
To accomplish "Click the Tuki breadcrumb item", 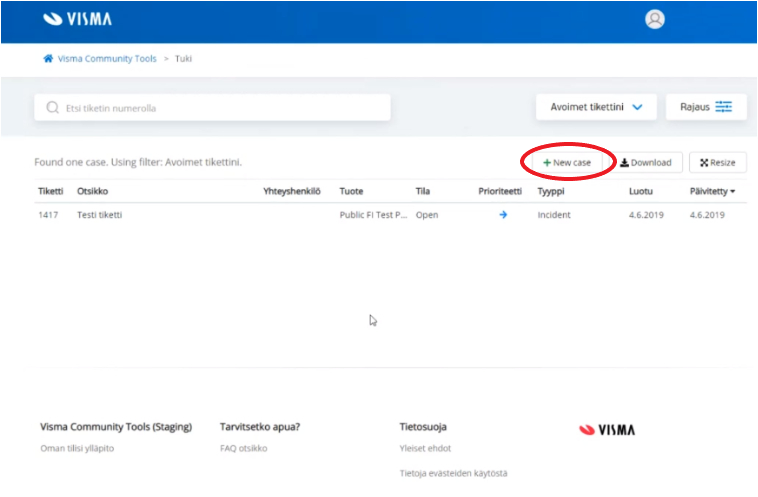I will (x=183, y=58).
